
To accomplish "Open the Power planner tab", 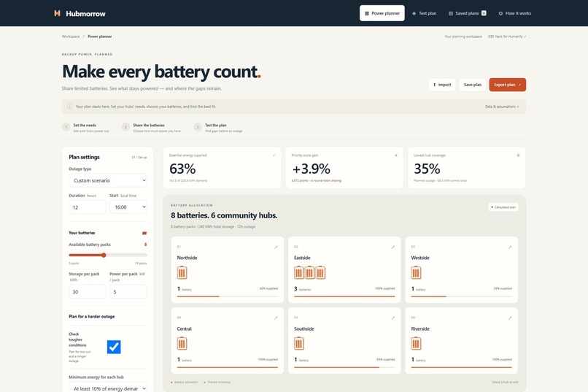I will [x=382, y=13].
